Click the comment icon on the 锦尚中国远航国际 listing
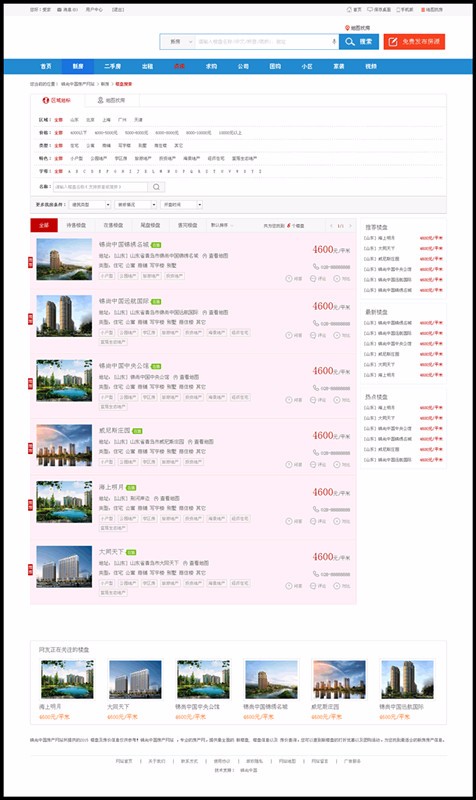This screenshot has width=476, height=800. (313, 335)
